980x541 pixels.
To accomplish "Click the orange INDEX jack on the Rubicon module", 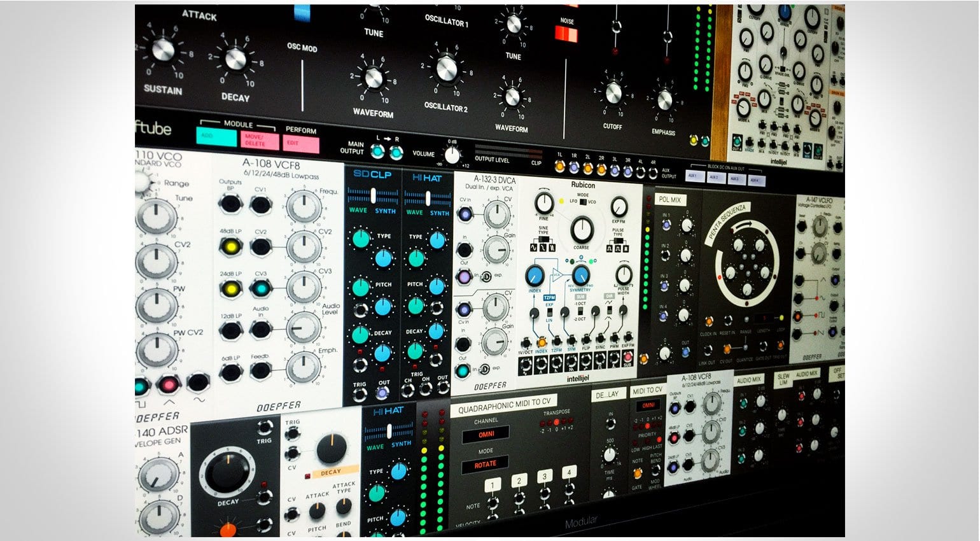I will [x=542, y=342].
